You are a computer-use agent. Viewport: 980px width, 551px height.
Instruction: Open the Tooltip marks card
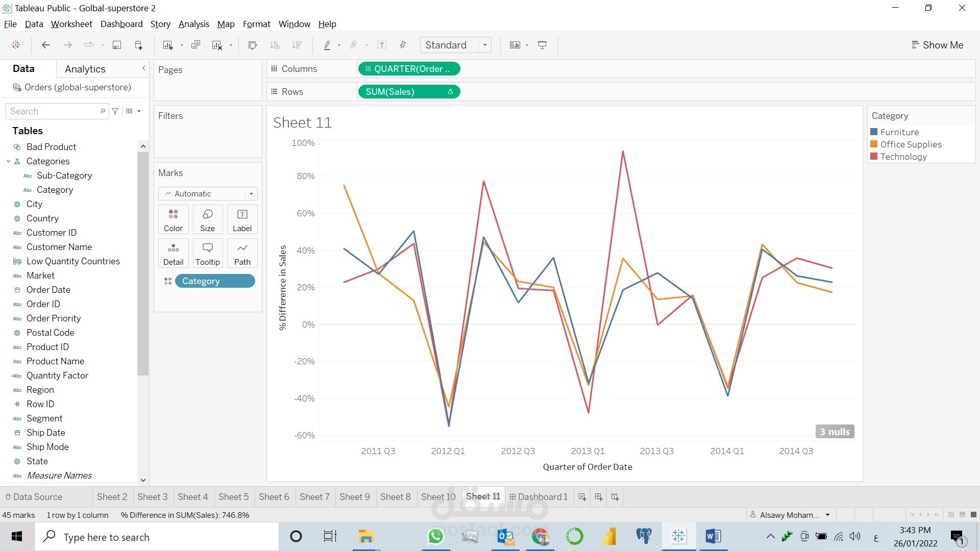[207, 253]
